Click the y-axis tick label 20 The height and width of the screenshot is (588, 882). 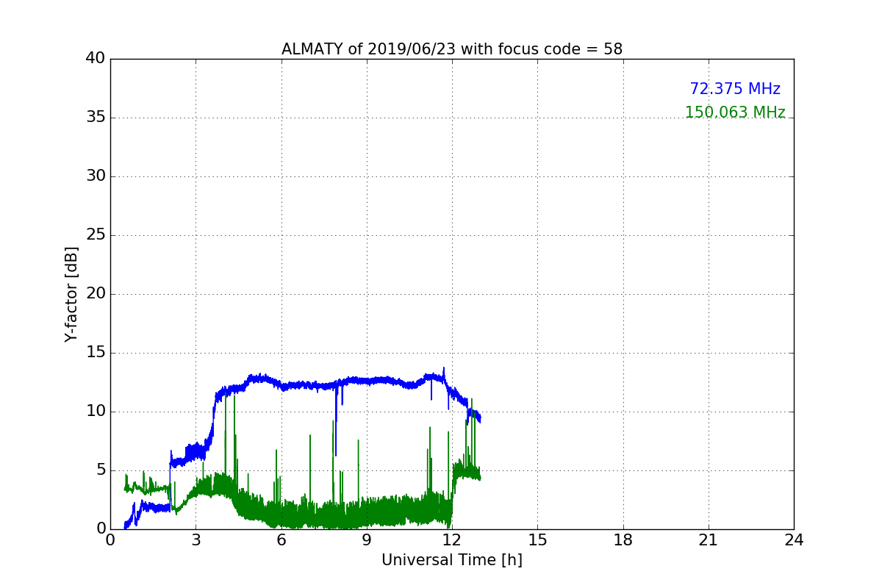(96, 294)
